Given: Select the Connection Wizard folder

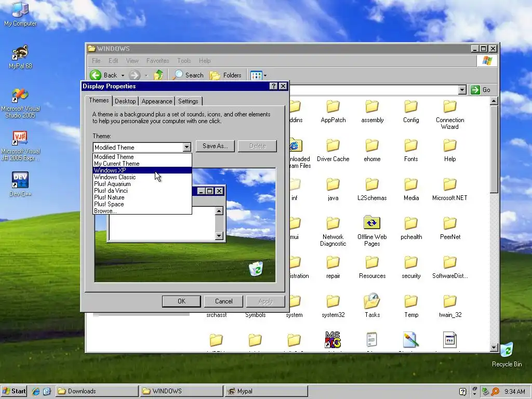Looking at the screenshot, I should pos(450,115).
